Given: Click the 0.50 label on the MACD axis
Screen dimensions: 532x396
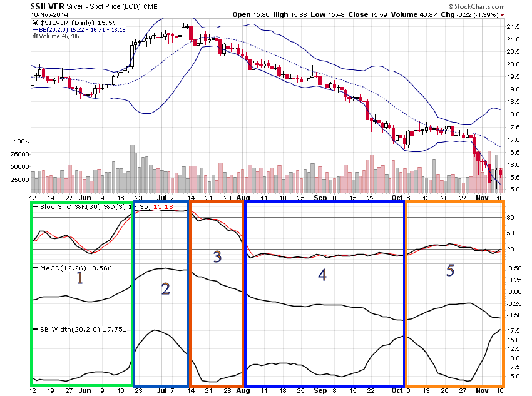Looking at the screenshot, I should [x=514, y=268].
